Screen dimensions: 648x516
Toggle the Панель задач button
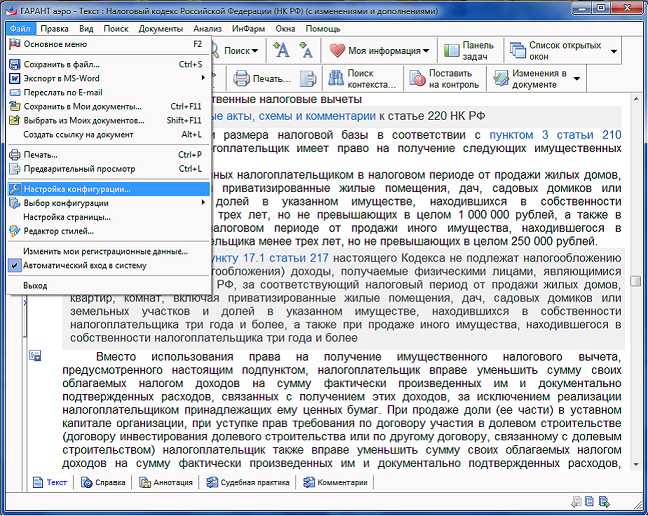[x=470, y=51]
